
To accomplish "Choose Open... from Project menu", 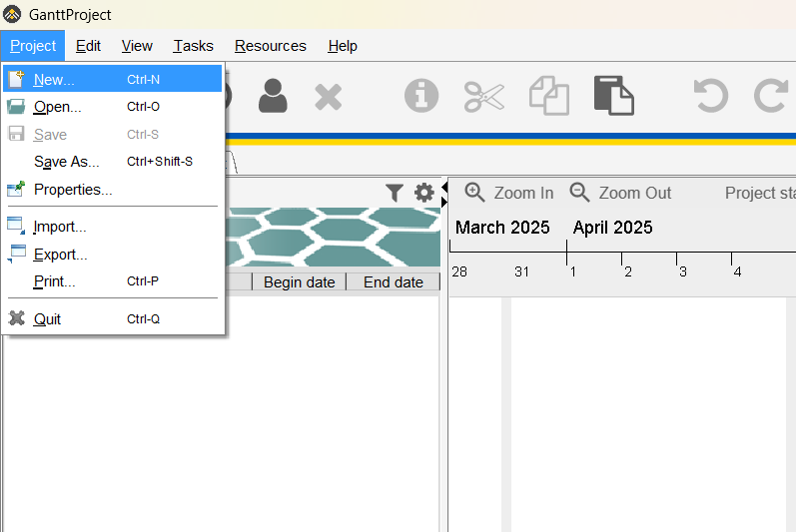I will [x=112, y=107].
